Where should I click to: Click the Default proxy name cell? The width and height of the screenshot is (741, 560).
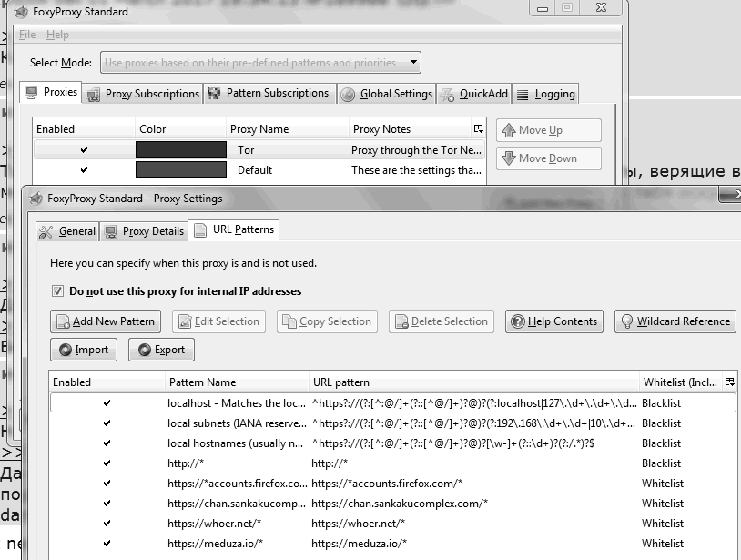pos(255,170)
